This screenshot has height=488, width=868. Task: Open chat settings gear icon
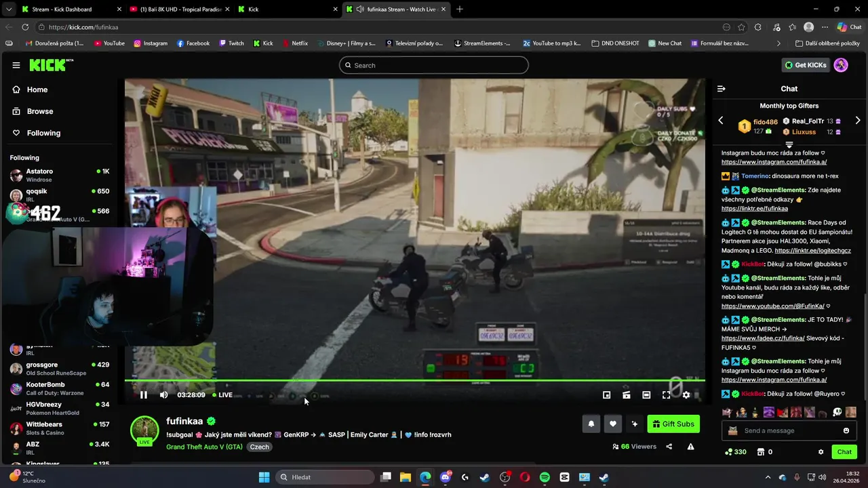point(821,452)
